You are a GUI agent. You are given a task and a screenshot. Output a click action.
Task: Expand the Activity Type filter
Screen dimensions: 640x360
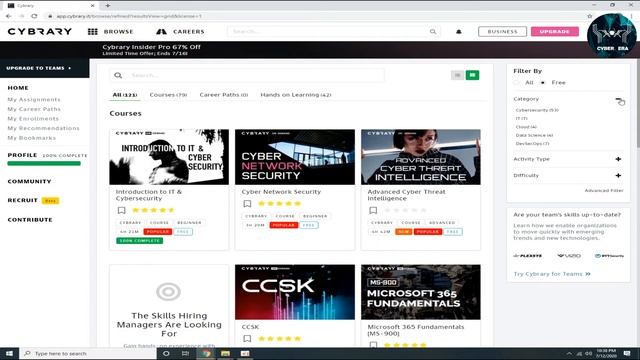click(618, 159)
